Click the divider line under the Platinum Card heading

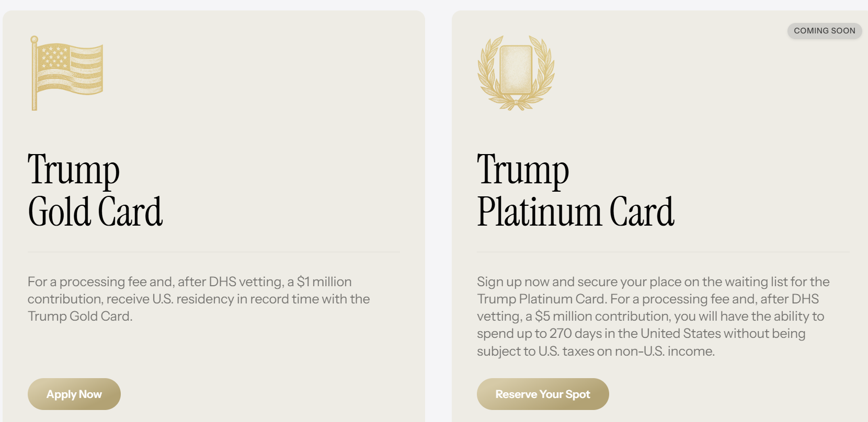coord(662,252)
